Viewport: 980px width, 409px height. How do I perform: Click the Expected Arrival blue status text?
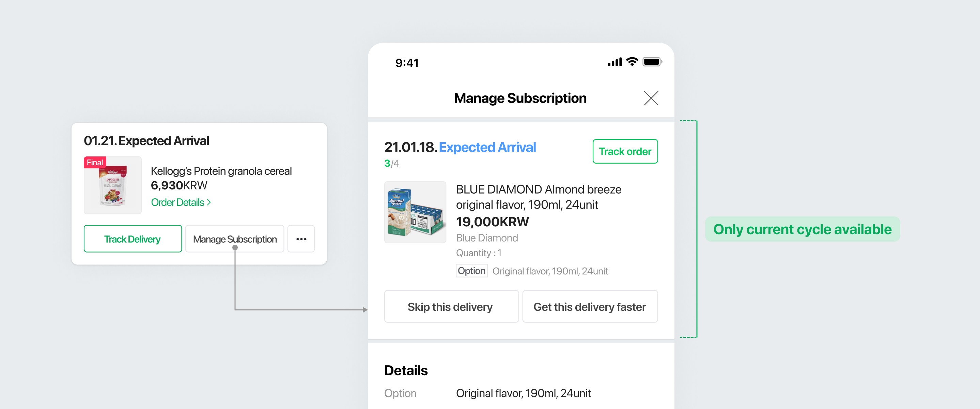pos(487,147)
